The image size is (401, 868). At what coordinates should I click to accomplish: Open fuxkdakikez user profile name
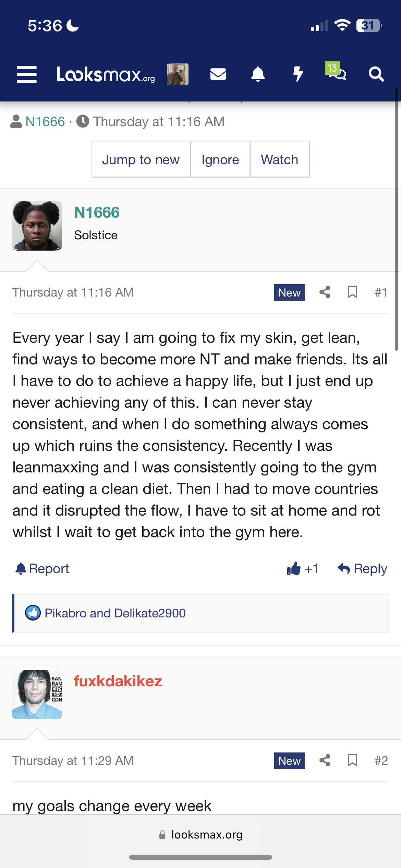pos(118,681)
